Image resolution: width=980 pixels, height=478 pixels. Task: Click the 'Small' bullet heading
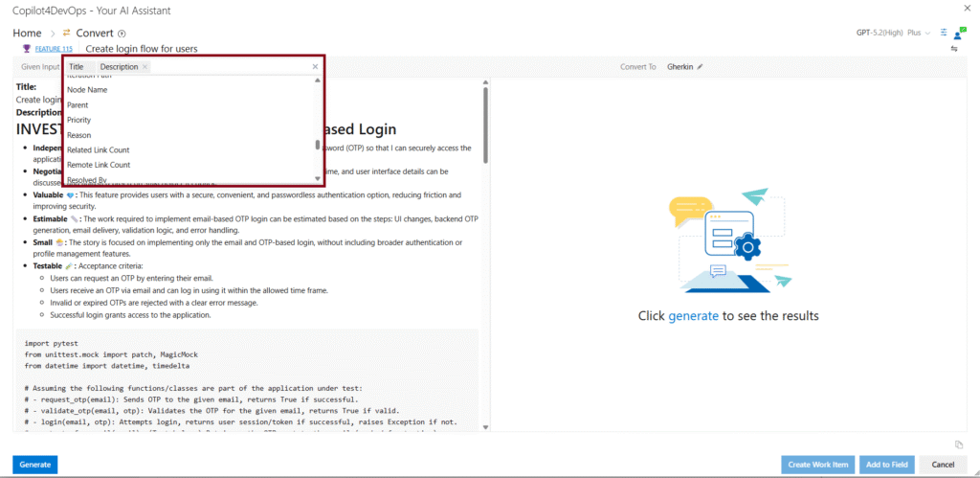coord(42,242)
